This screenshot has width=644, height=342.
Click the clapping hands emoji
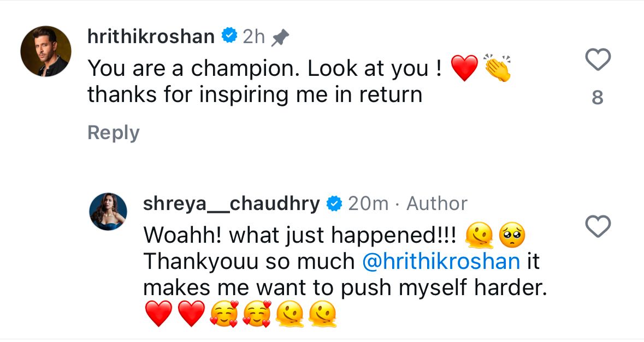coord(497,69)
